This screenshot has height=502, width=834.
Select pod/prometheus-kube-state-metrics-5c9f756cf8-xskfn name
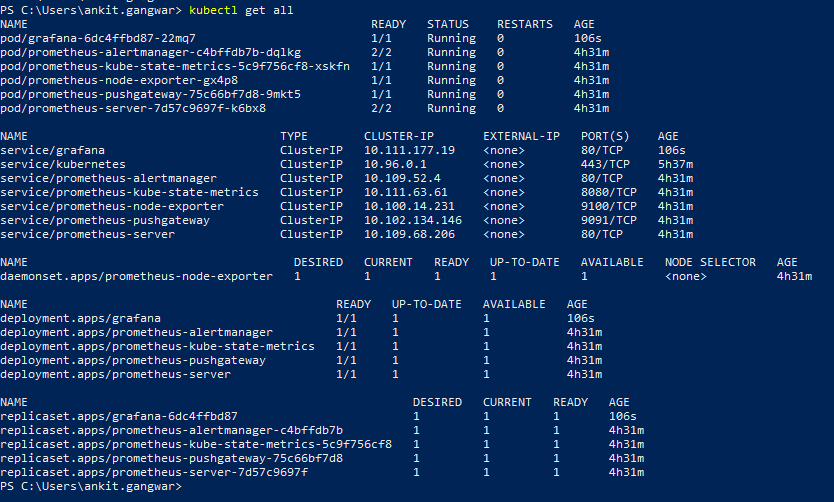[175, 66]
